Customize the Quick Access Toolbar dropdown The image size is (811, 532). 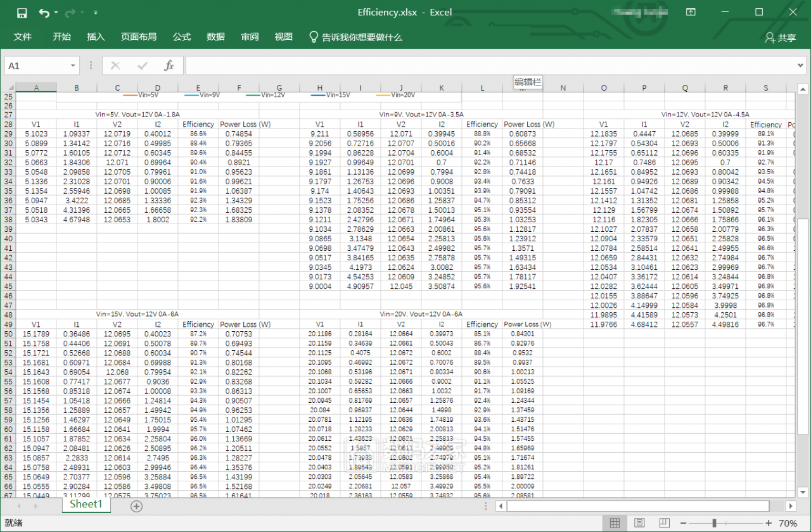(x=95, y=13)
